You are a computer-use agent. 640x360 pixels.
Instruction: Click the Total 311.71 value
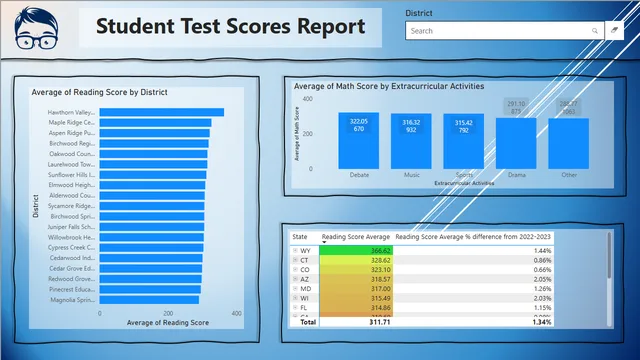[380, 322]
